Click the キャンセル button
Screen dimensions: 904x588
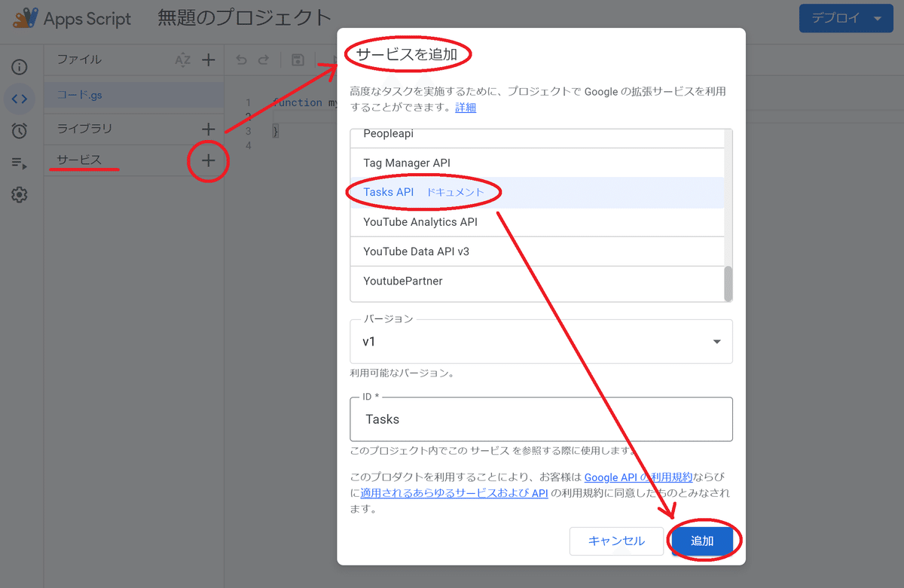click(x=616, y=541)
